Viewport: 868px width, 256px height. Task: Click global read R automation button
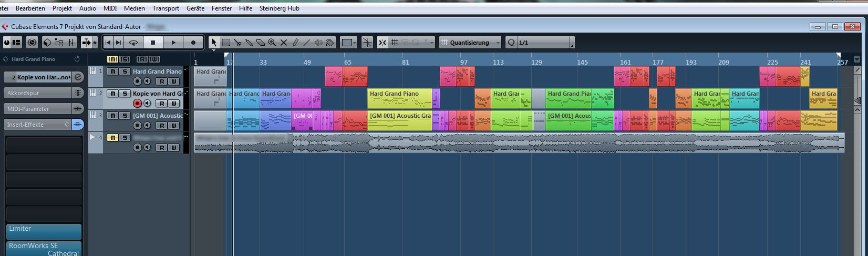142,59
